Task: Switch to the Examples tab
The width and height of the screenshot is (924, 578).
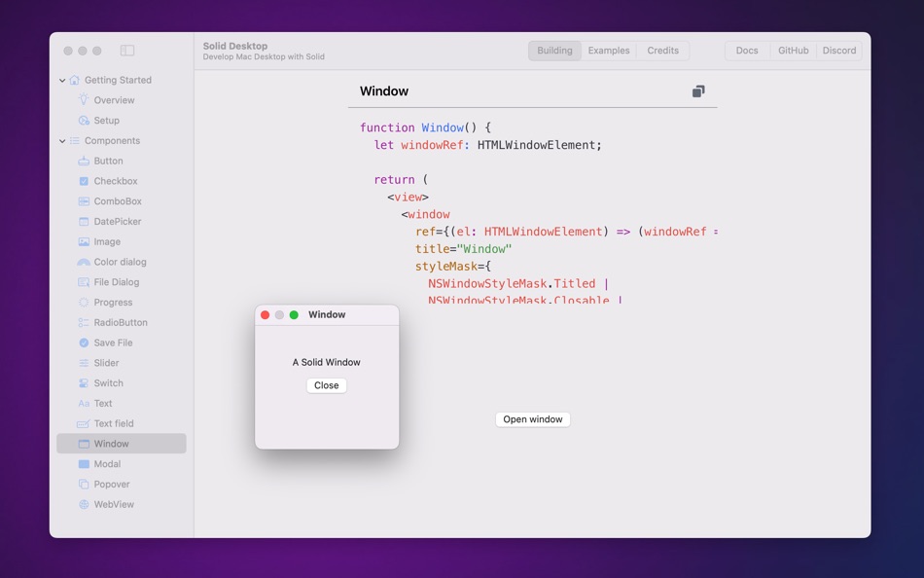Action: click(x=609, y=51)
